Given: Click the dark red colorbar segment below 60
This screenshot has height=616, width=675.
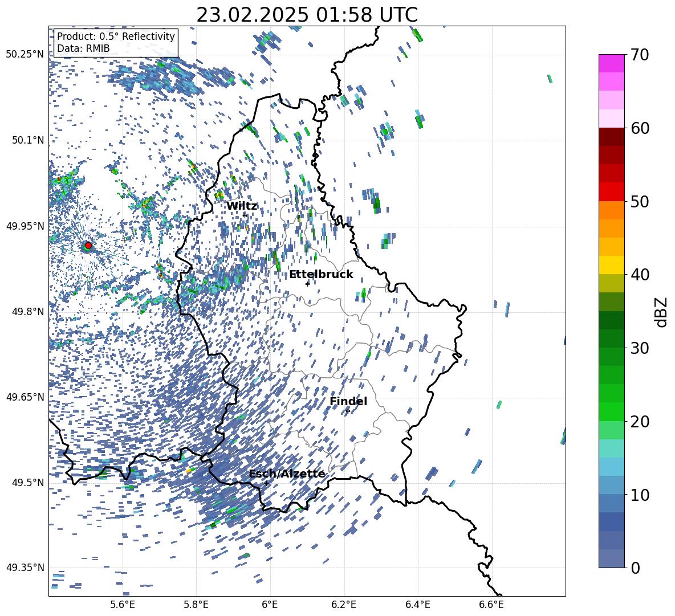Looking at the screenshot, I should tap(611, 137).
